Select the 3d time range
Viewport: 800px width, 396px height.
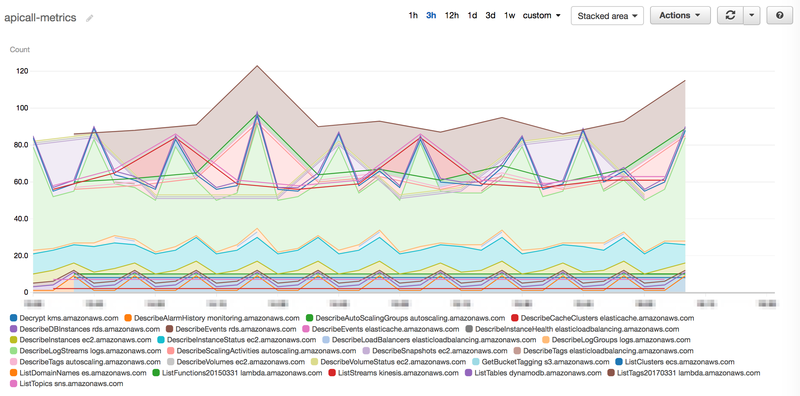tap(490, 15)
